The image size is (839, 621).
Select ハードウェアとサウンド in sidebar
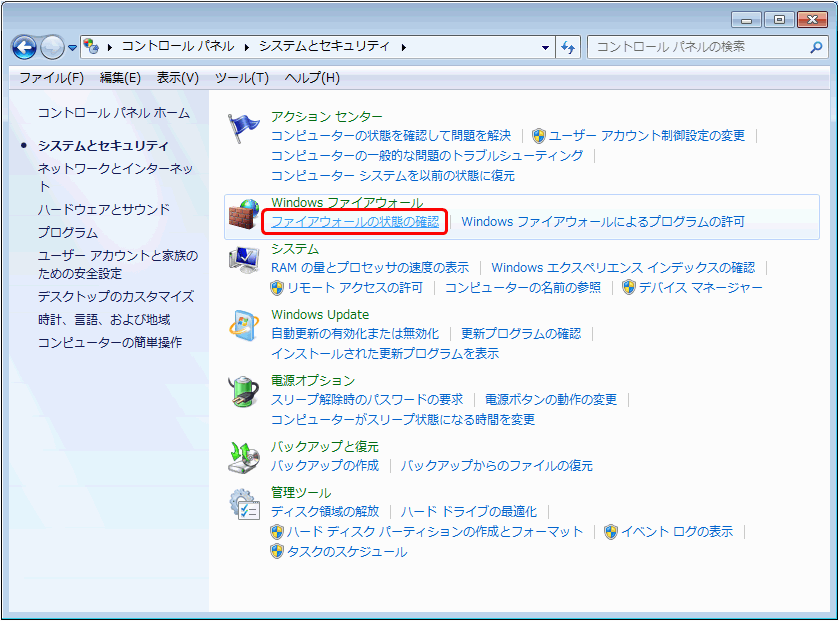click(x=104, y=210)
